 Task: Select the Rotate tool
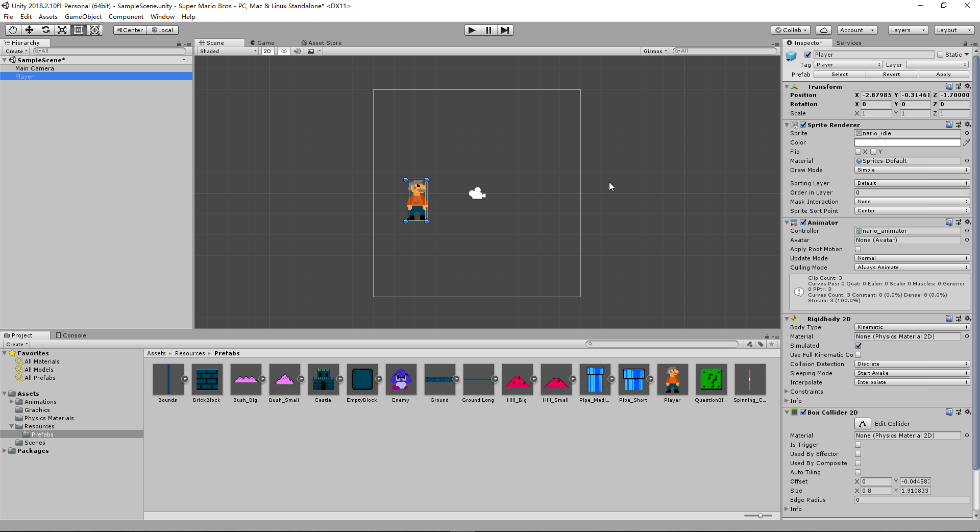coord(45,30)
